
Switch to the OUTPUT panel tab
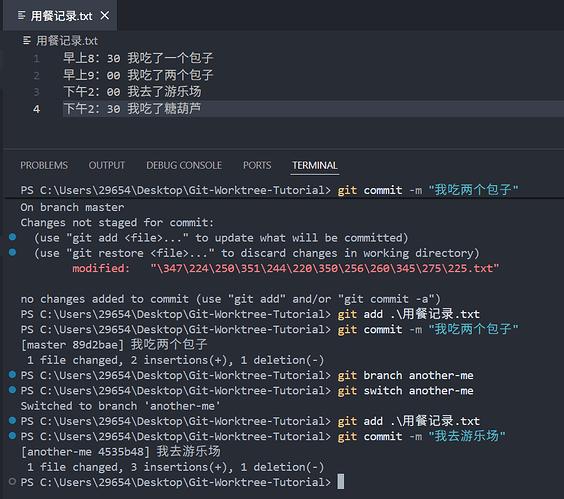[107, 165]
